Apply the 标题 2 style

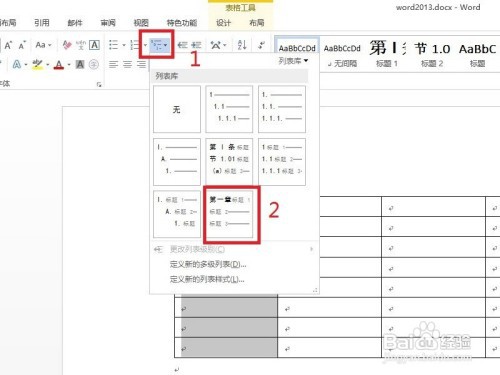[x=432, y=55]
